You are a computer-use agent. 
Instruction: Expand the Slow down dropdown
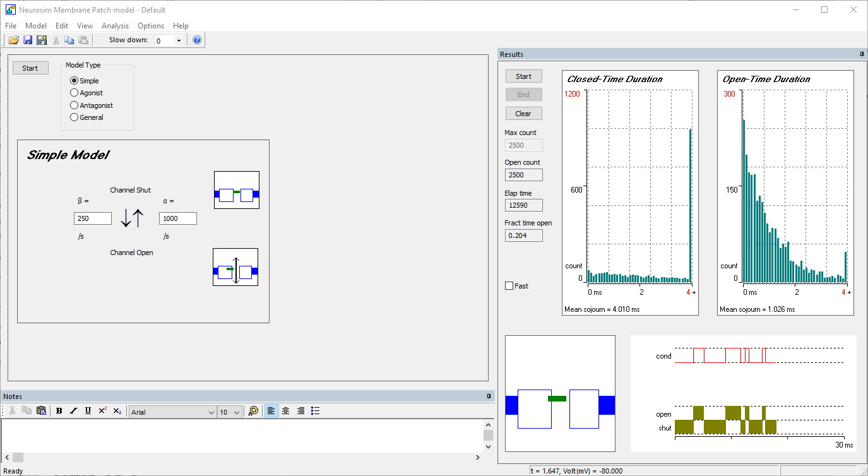[x=179, y=41]
